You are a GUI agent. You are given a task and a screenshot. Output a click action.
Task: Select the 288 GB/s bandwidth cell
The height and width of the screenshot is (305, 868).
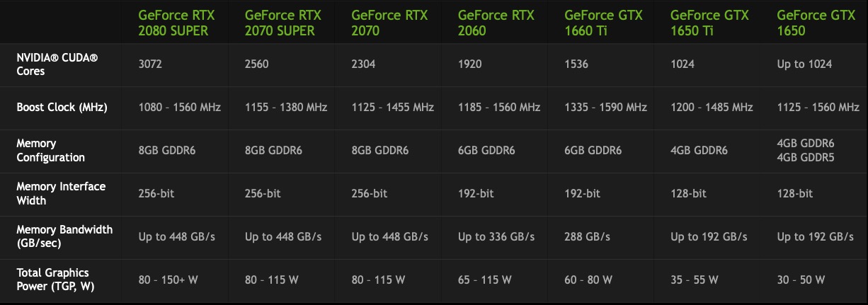pos(588,237)
